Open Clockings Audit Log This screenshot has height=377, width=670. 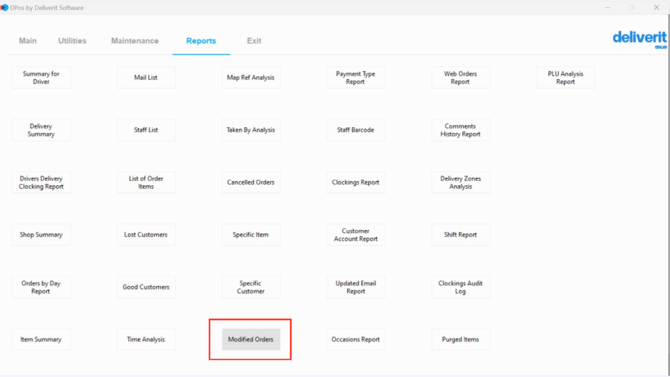tap(461, 287)
